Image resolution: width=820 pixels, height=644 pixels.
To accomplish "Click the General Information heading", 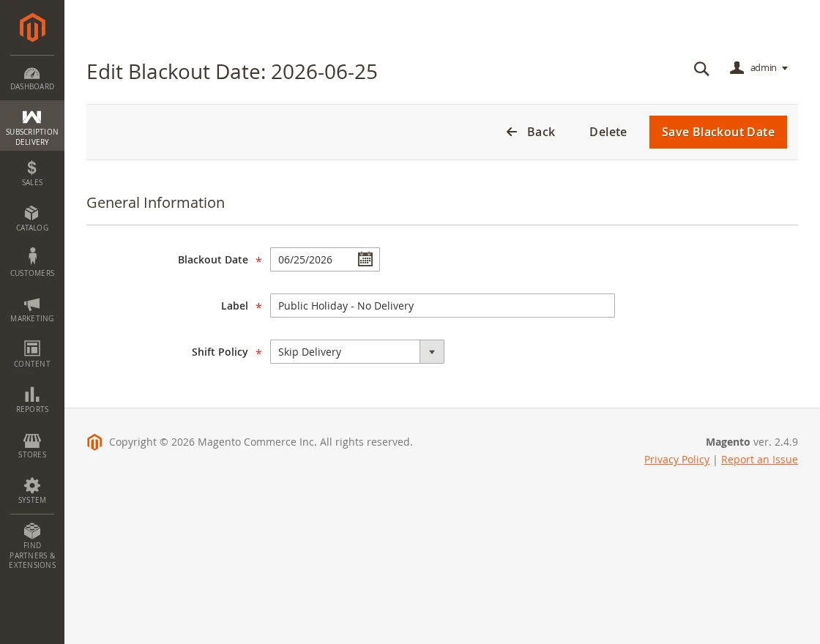I will [x=155, y=203].
